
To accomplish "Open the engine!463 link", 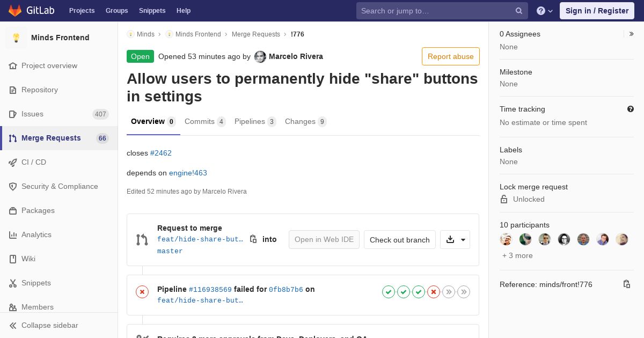I will click(188, 173).
